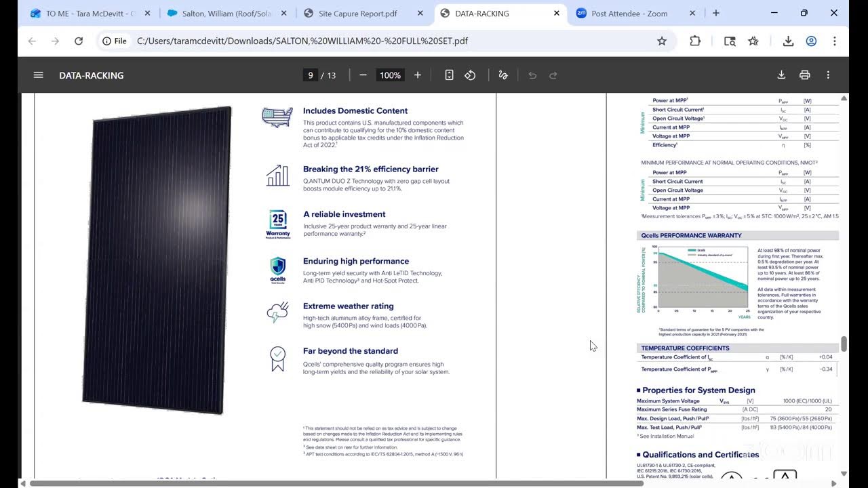Close the Salton, William tab
Viewport: 868px width, 488px height.
[283, 13]
